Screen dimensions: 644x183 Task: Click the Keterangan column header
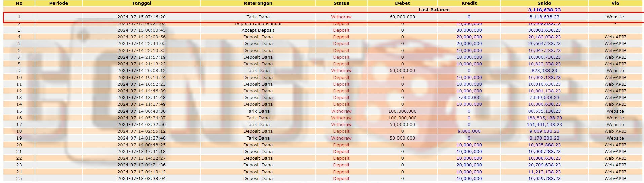(x=258, y=3)
